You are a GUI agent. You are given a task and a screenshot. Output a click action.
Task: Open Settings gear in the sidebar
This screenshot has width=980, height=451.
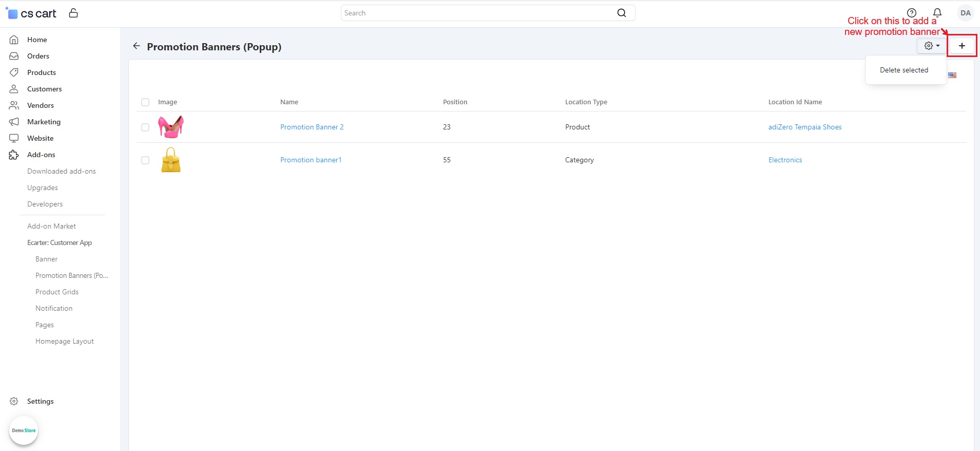pos(14,401)
